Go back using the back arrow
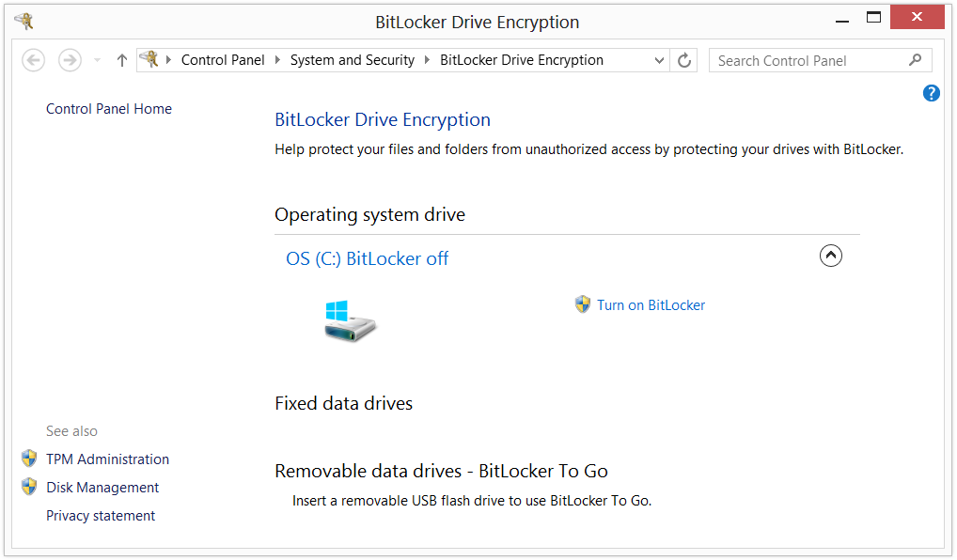This screenshot has height=560, width=957. tap(34, 60)
